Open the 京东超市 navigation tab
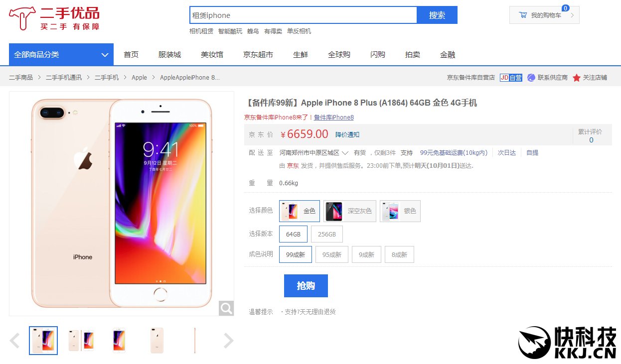 [x=258, y=55]
